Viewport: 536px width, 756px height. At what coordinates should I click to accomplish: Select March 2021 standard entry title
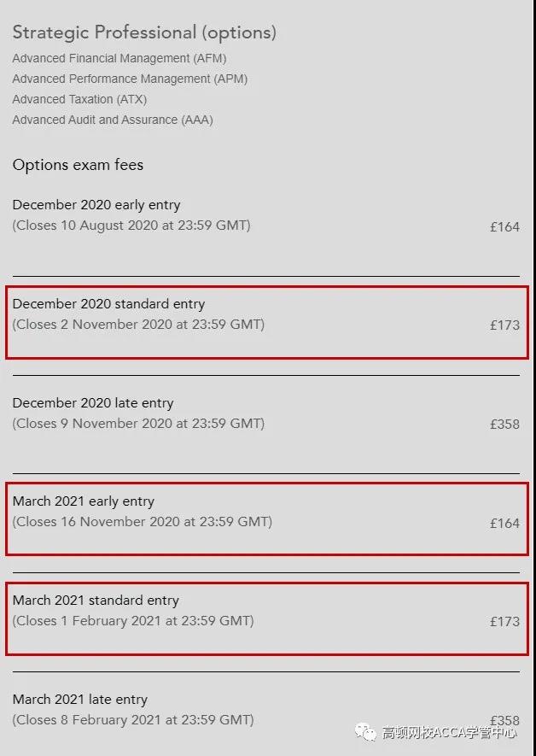[96, 601]
